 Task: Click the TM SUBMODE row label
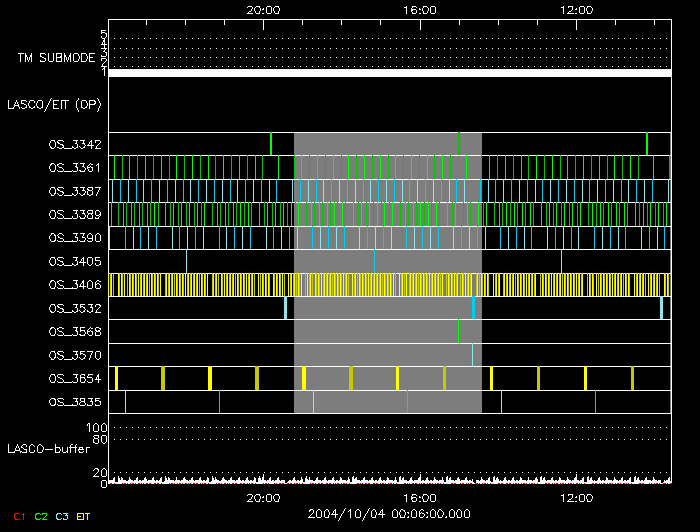(55, 58)
